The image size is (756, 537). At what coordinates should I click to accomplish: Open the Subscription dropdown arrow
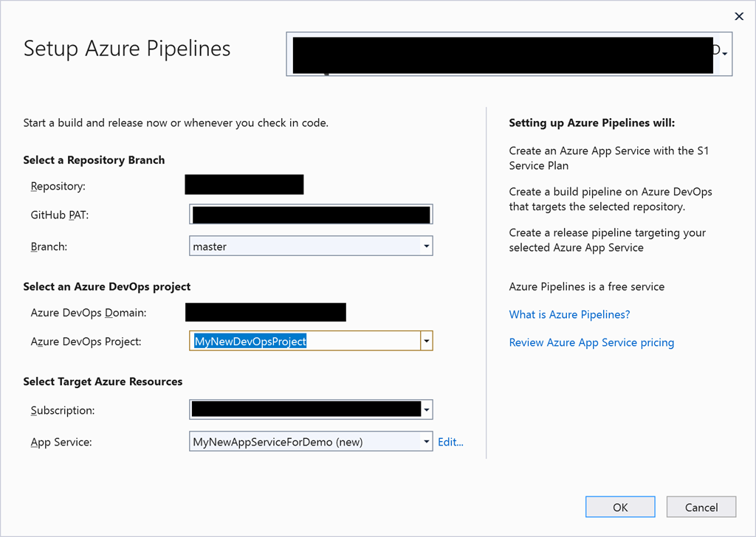click(426, 409)
